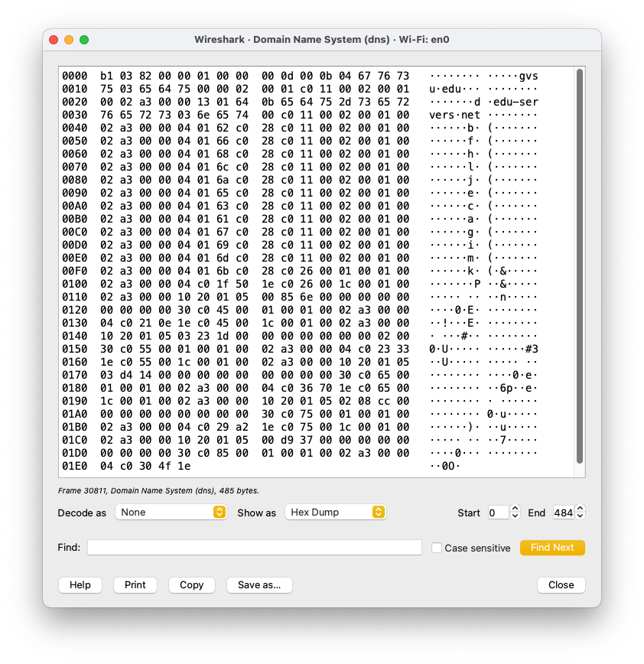Click offset 0100 row label
This screenshot has height=664, width=644.
75,284
